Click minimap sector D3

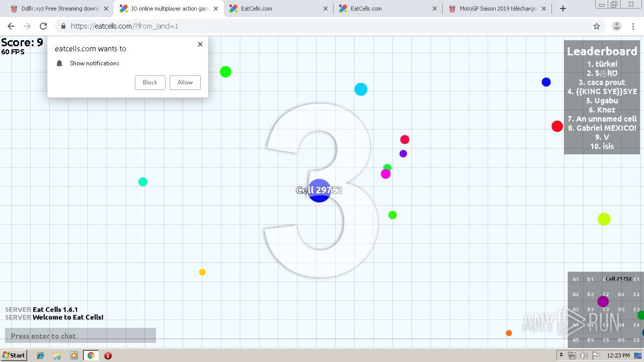[x=621, y=310]
